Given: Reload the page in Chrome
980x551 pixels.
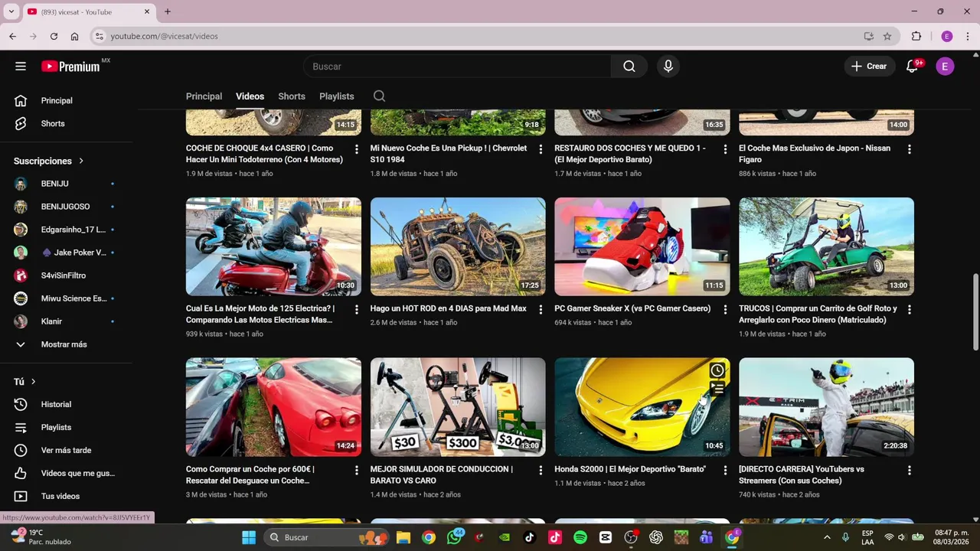Looking at the screenshot, I should [x=54, y=36].
